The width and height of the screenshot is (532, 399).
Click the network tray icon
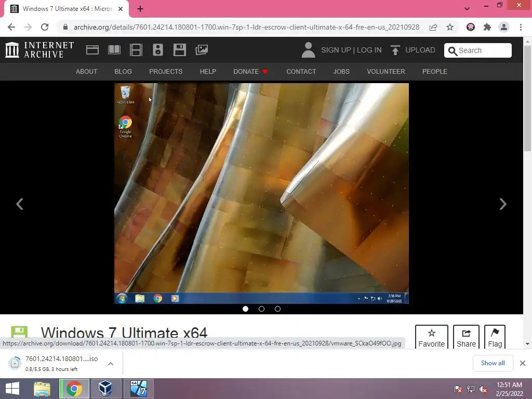coord(471,389)
